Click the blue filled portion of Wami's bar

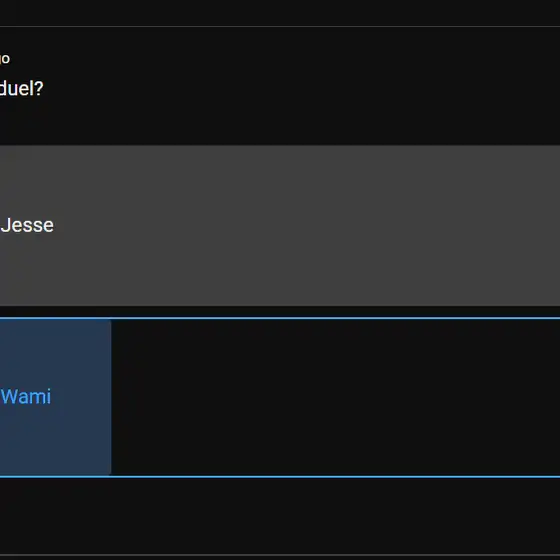click(x=55, y=397)
